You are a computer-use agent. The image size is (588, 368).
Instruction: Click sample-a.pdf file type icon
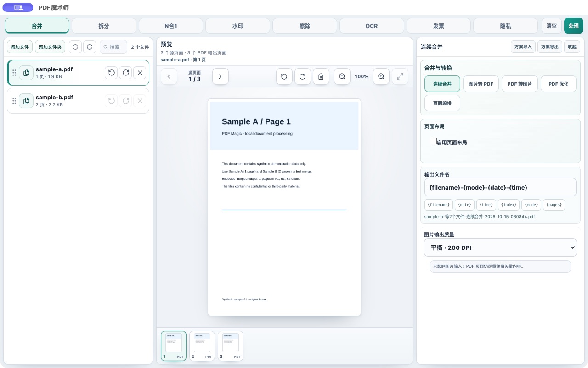26,73
